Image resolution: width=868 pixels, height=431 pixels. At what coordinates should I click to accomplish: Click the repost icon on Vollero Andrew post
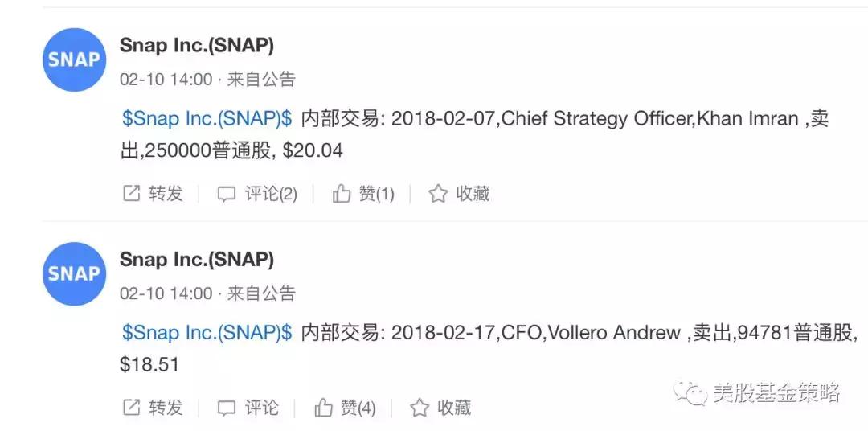point(131,408)
